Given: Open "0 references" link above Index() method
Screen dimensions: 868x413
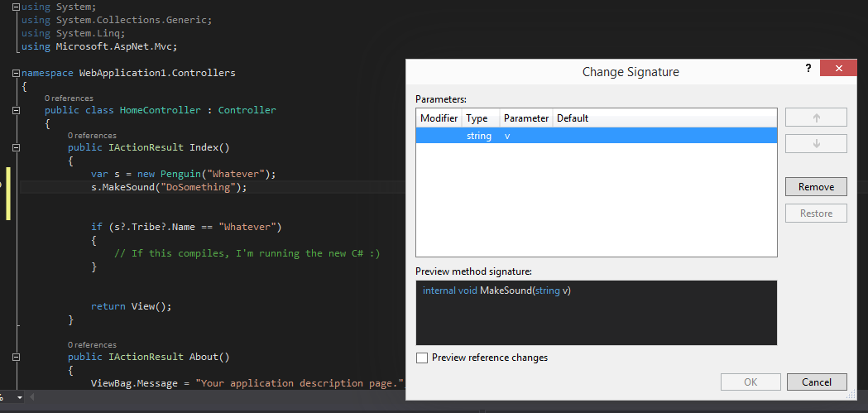Looking at the screenshot, I should pos(92,135).
